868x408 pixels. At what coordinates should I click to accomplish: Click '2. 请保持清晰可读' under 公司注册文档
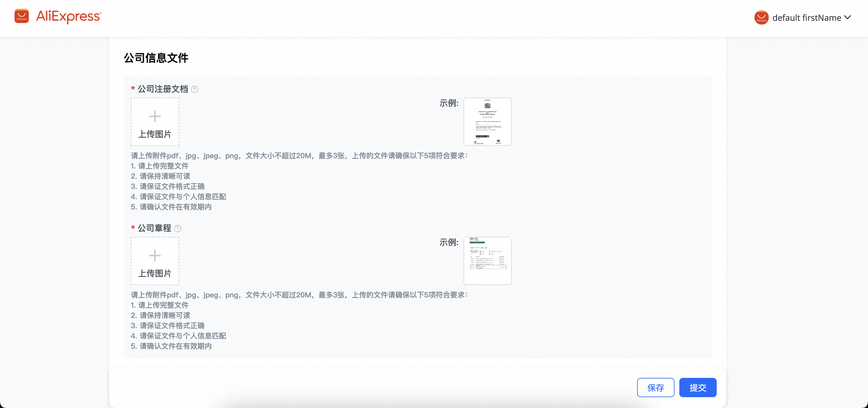(x=160, y=176)
